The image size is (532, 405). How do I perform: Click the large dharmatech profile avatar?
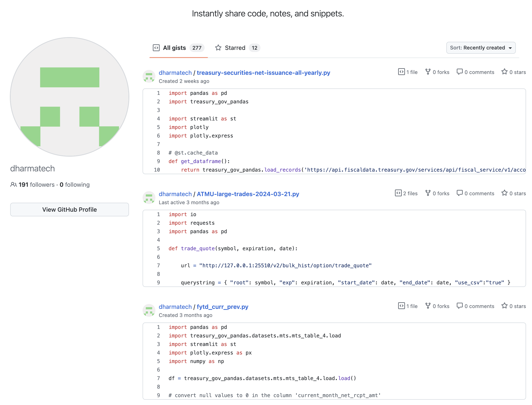[69, 97]
